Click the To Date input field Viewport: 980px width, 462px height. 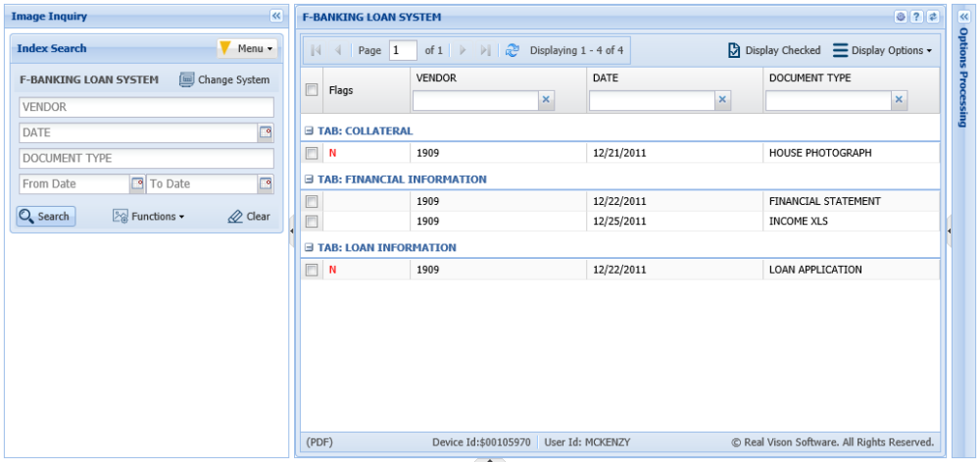click(202, 183)
